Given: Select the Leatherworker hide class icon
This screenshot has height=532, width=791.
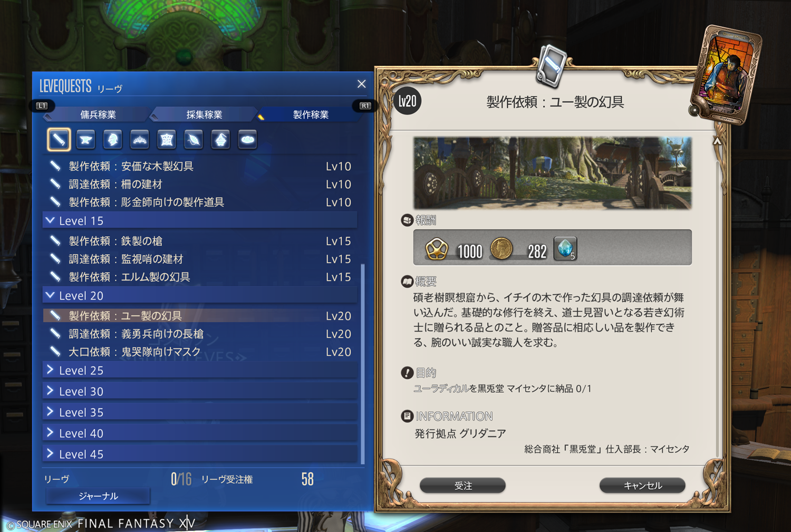Looking at the screenshot, I should [167, 139].
